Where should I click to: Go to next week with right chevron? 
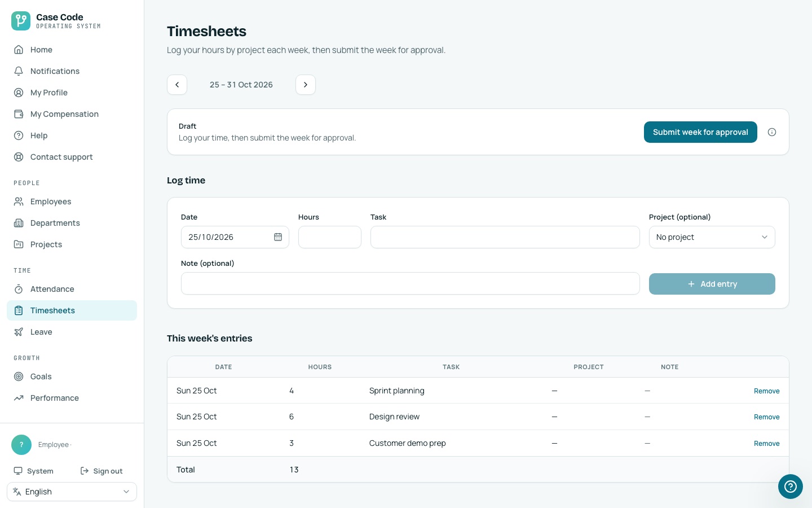pyautogui.click(x=306, y=85)
